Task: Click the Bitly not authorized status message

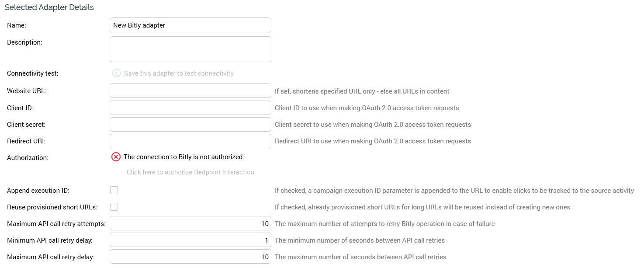Action: pyautogui.click(x=183, y=157)
